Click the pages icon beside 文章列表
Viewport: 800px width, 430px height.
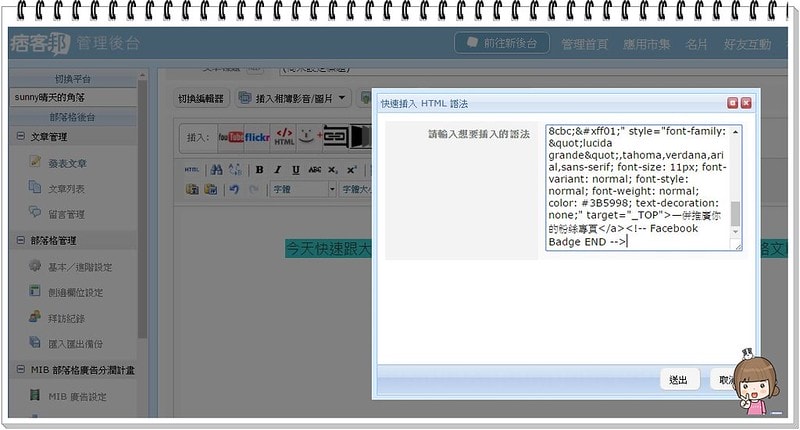coord(35,187)
